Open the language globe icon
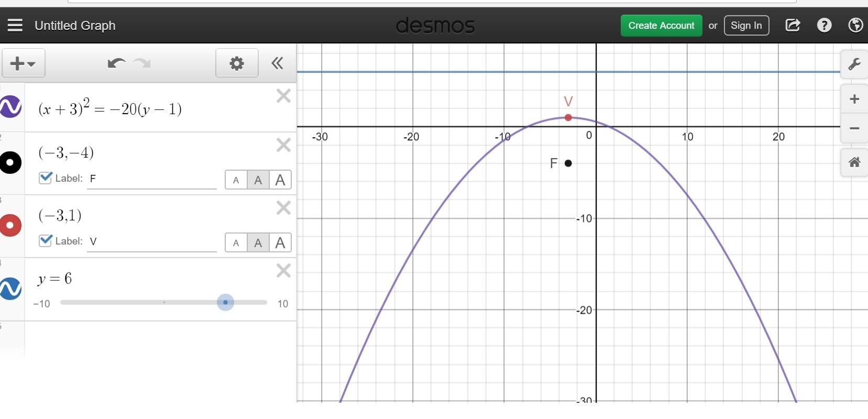This screenshot has height=419, width=868. point(855,25)
